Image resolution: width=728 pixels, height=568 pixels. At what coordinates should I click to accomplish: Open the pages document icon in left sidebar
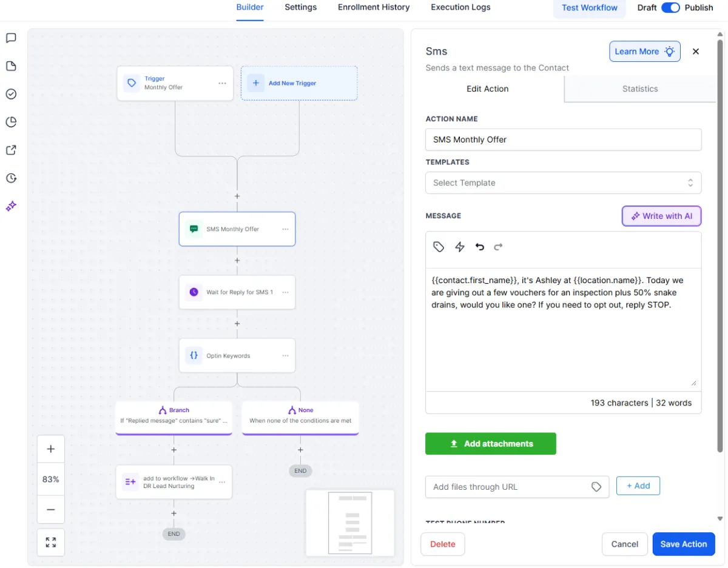tap(10, 65)
